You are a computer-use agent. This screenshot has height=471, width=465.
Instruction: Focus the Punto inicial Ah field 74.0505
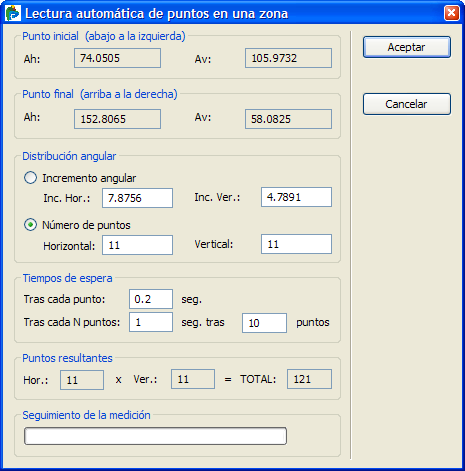tap(117, 58)
